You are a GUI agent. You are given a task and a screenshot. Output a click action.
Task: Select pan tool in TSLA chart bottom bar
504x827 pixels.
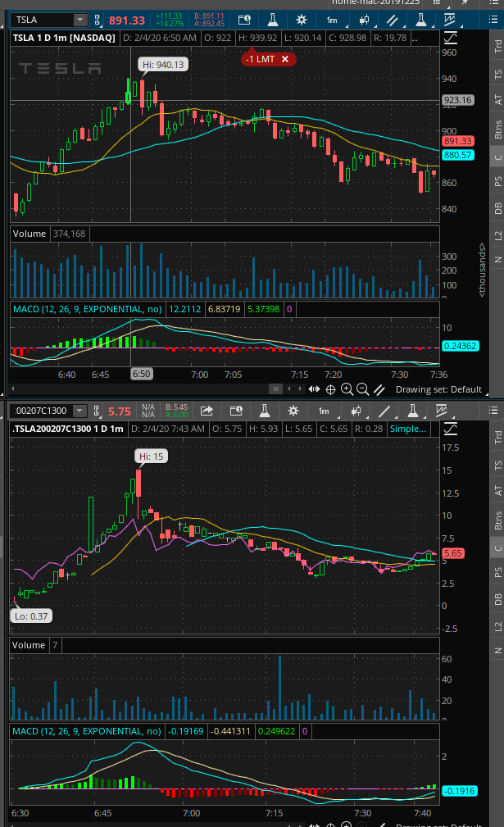point(314,389)
